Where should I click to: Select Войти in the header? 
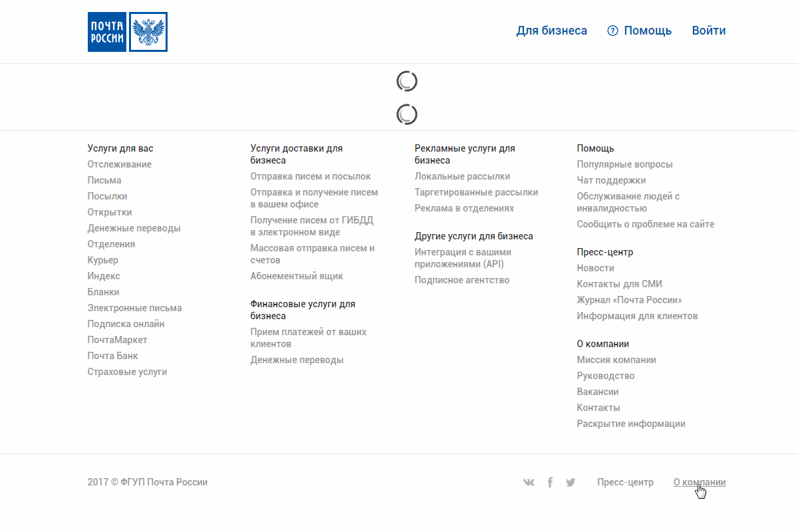709,31
